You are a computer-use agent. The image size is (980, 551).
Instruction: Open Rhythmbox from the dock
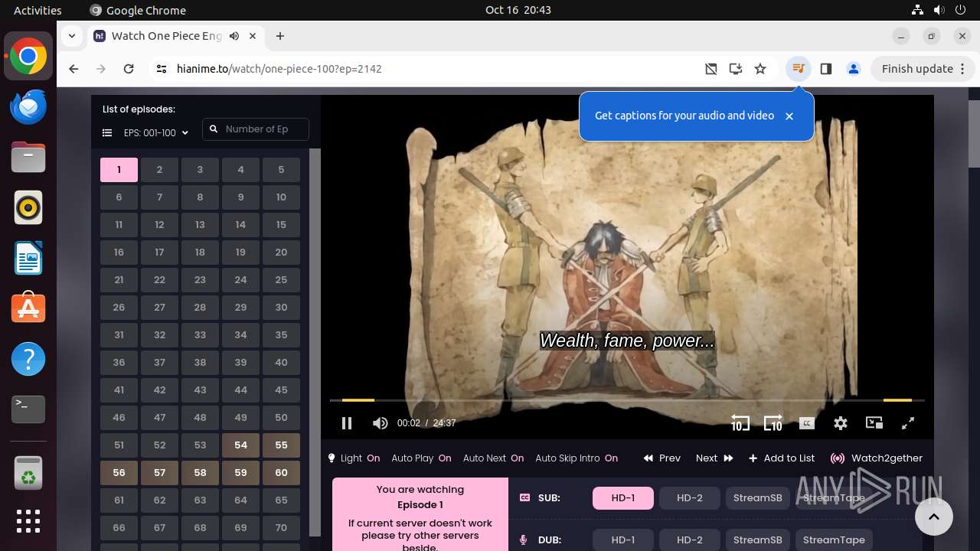[28, 207]
